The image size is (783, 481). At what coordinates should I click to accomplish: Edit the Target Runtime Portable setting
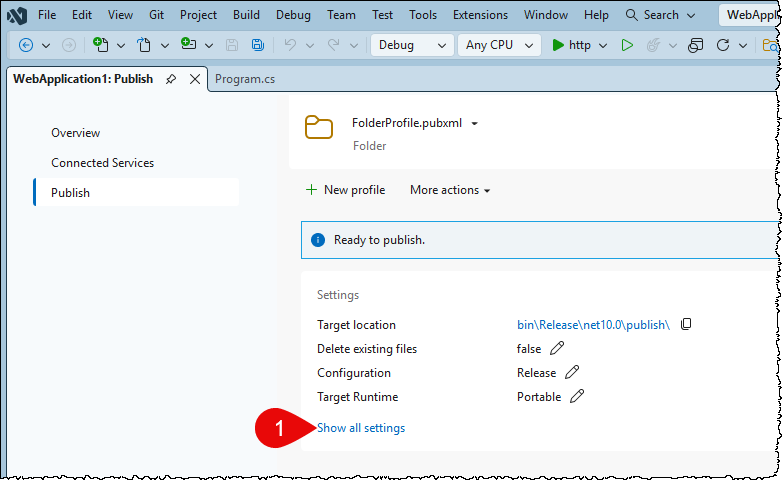click(x=577, y=396)
